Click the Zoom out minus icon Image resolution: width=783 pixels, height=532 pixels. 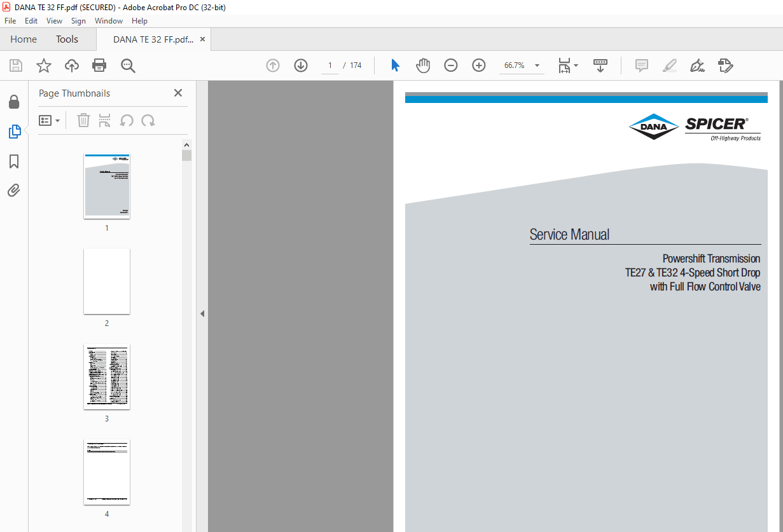click(x=451, y=65)
